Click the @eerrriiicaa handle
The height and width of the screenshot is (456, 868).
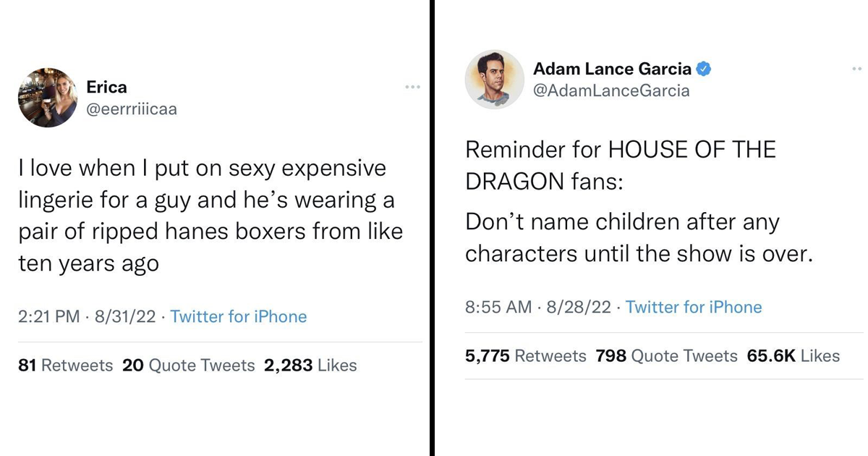[x=131, y=109]
